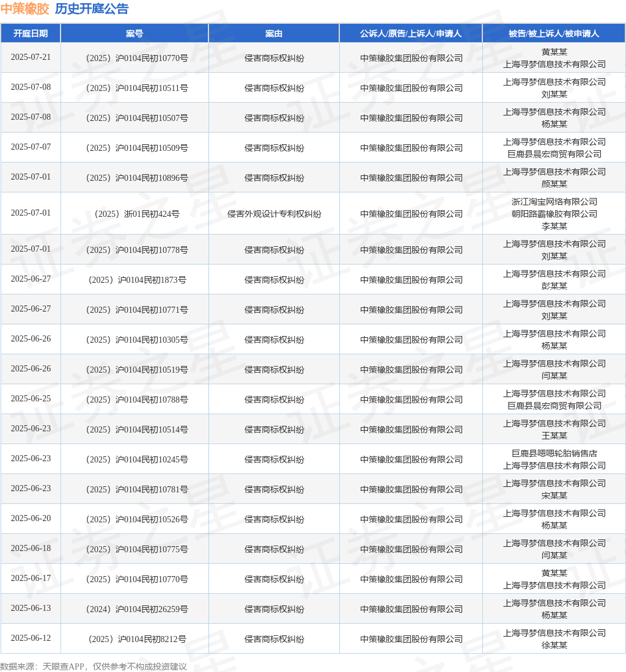Image resolution: width=626 pixels, height=672 pixels.
Task: Select defendant 浙江淘宝网络有限公司
Action: (554, 202)
